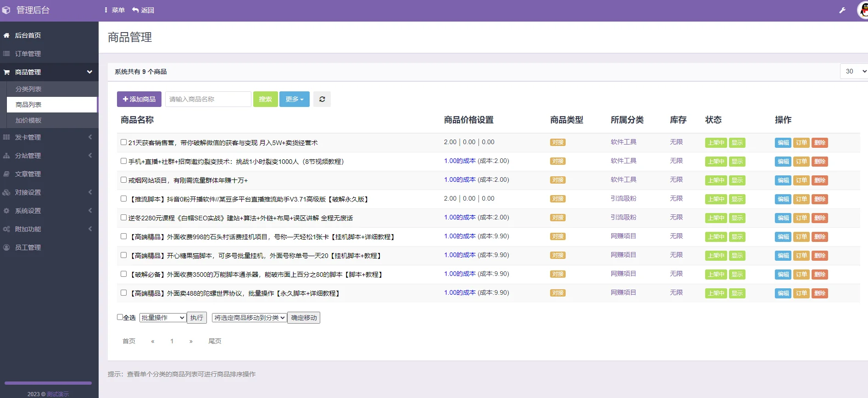This screenshot has height=398, width=868.
Task: Click the user icon beside 员工管理
Action: pos(6,247)
